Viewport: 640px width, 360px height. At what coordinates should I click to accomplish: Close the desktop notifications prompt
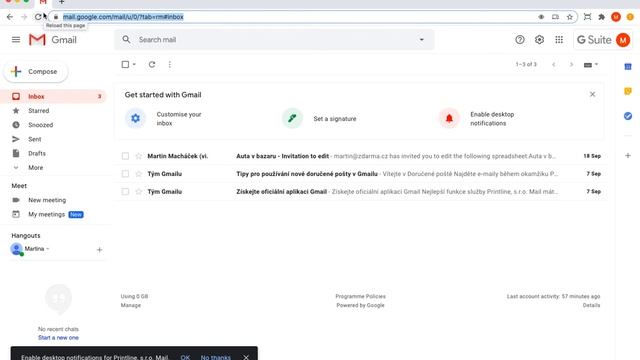pyautogui.click(x=246, y=357)
